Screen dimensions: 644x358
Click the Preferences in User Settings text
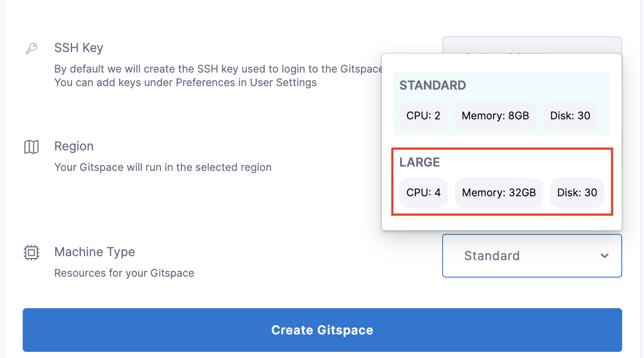(246, 83)
